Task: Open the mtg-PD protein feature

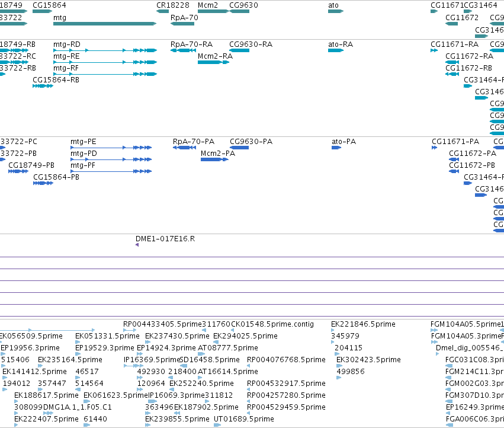Action: [x=111, y=159]
